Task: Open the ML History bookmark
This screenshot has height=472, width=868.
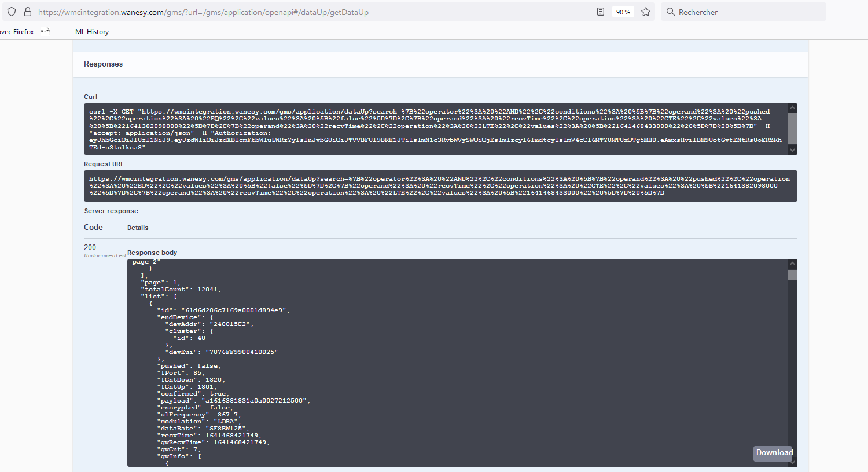Action: point(92,32)
